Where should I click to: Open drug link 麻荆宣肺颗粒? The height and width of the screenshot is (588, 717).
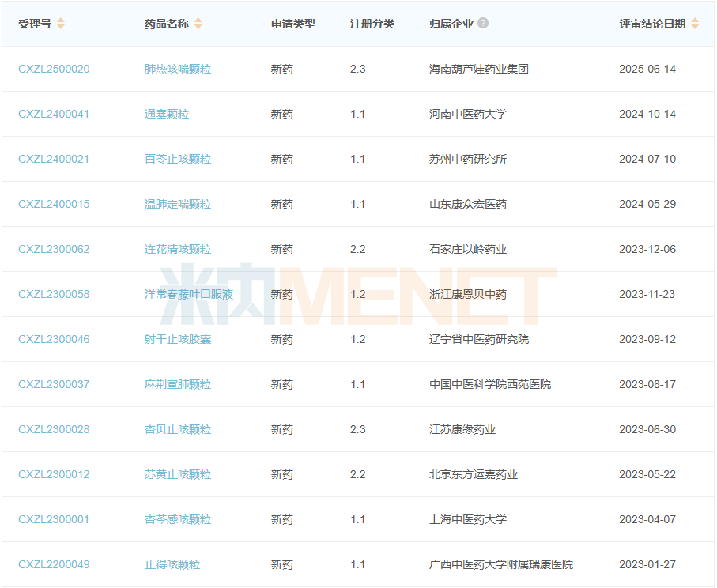[178, 384]
